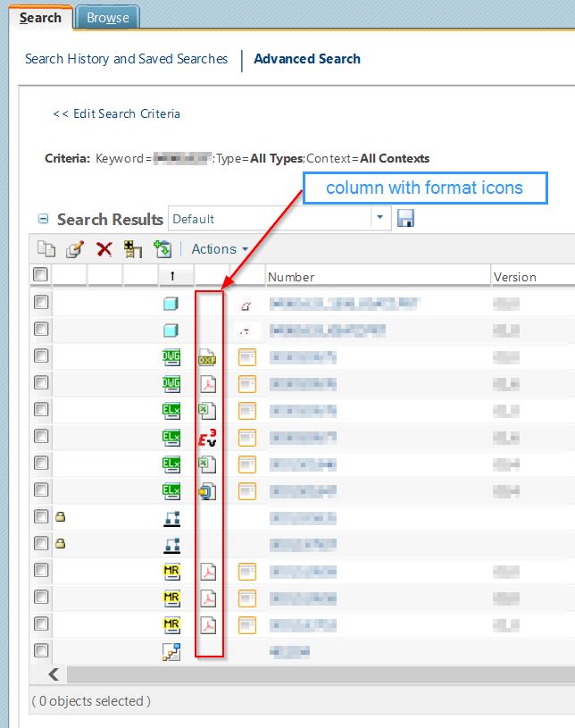Open the info page icon in the DWG PDF row
The image size is (575, 728).
247,384
